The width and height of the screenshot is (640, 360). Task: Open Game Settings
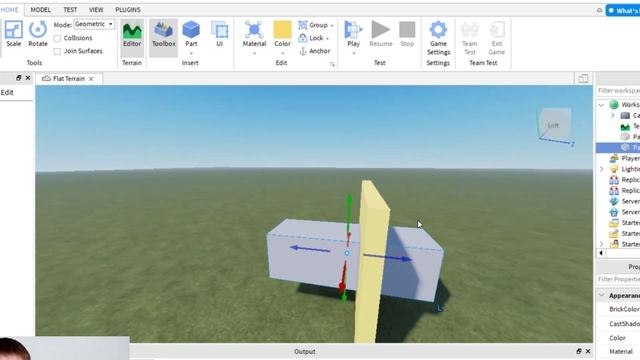coord(438,38)
